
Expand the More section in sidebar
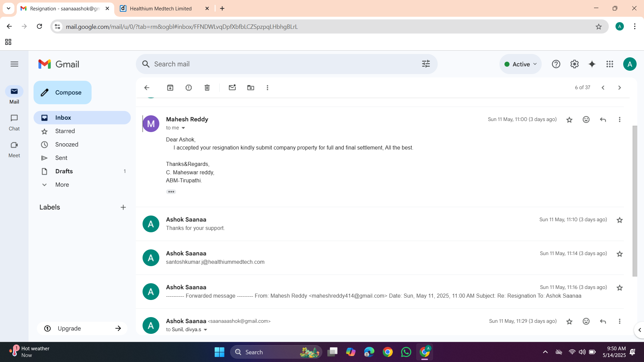click(x=62, y=185)
